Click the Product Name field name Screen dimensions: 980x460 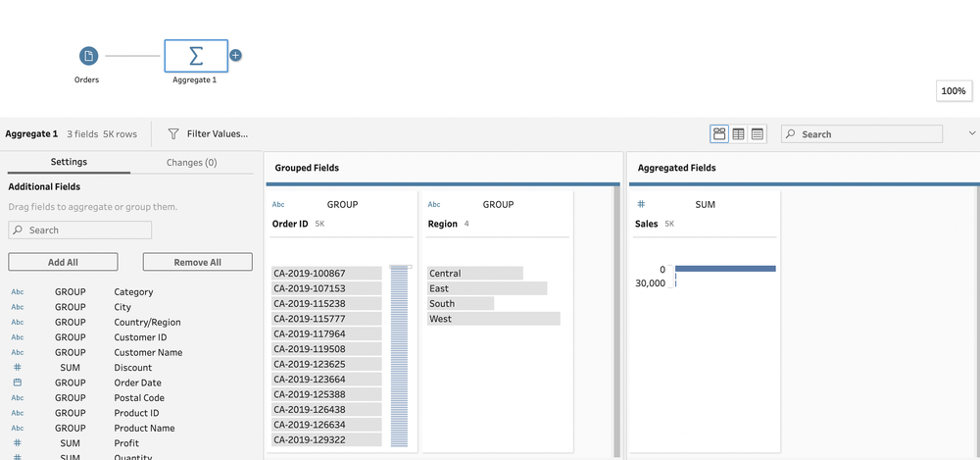[144, 428]
